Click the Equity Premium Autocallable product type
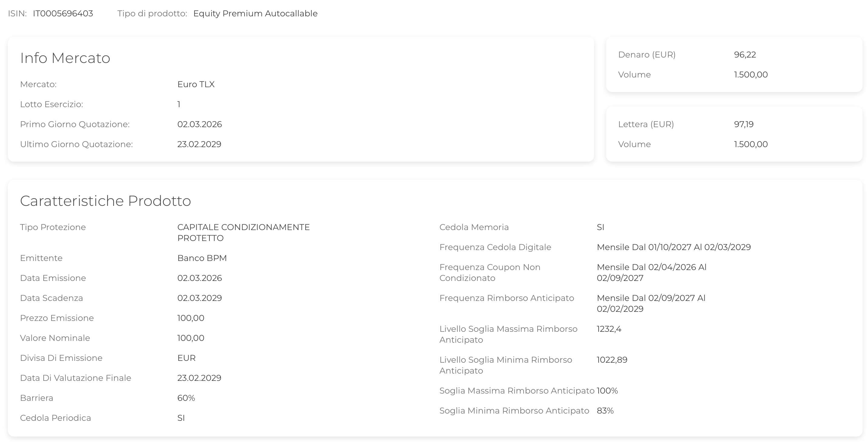The width and height of the screenshot is (868, 442). coord(255,14)
